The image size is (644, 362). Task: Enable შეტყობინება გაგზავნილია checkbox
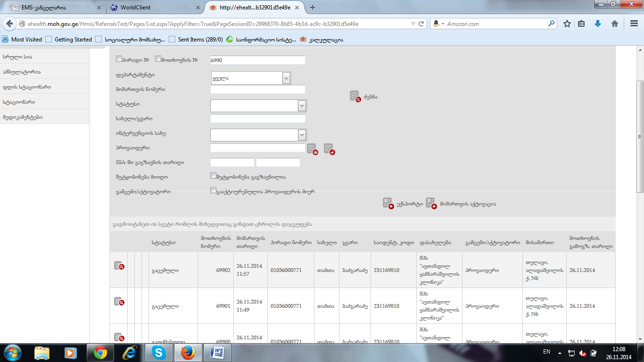point(213,176)
